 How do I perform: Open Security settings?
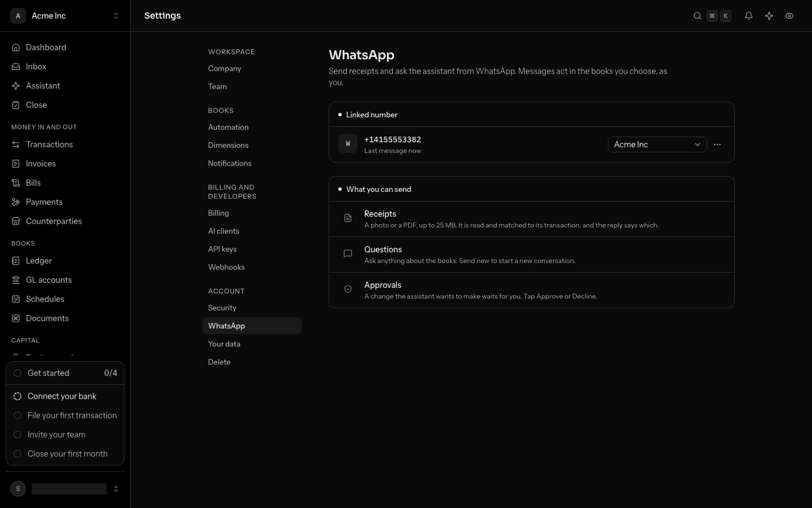pos(251,308)
